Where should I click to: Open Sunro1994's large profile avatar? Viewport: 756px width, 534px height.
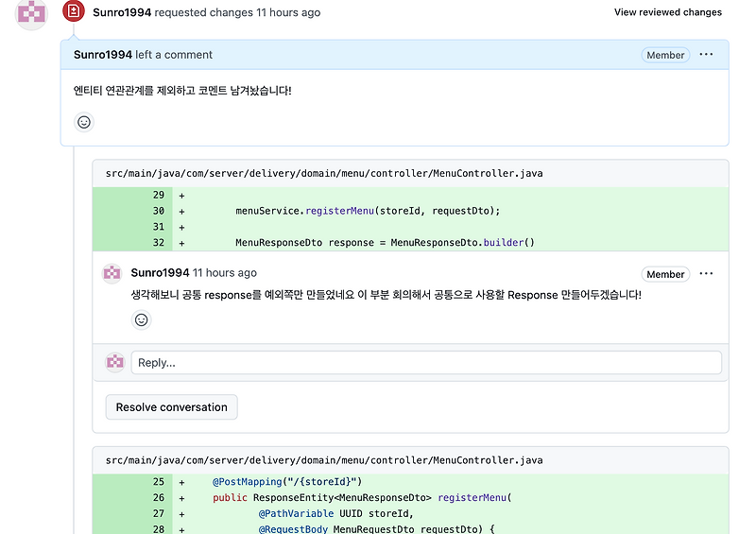click(x=31, y=13)
